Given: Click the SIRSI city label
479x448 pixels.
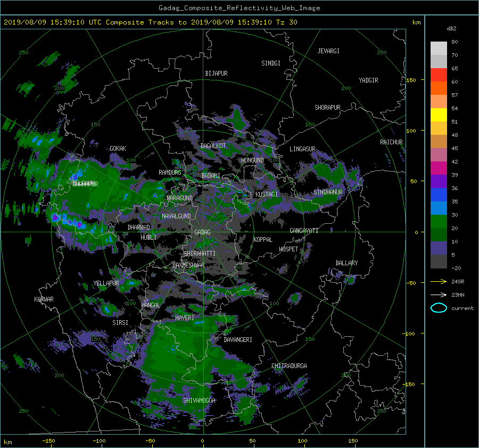Looking at the screenshot, I should [120, 323].
